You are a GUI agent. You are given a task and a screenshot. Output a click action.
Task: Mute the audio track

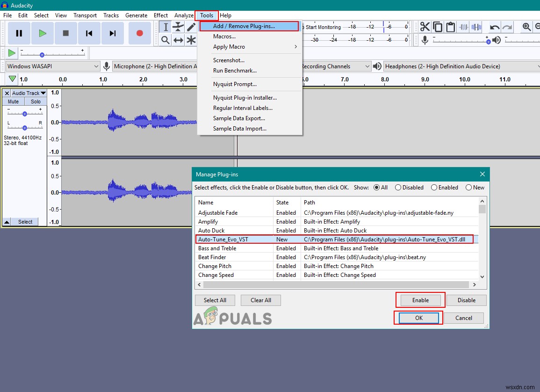pos(13,101)
